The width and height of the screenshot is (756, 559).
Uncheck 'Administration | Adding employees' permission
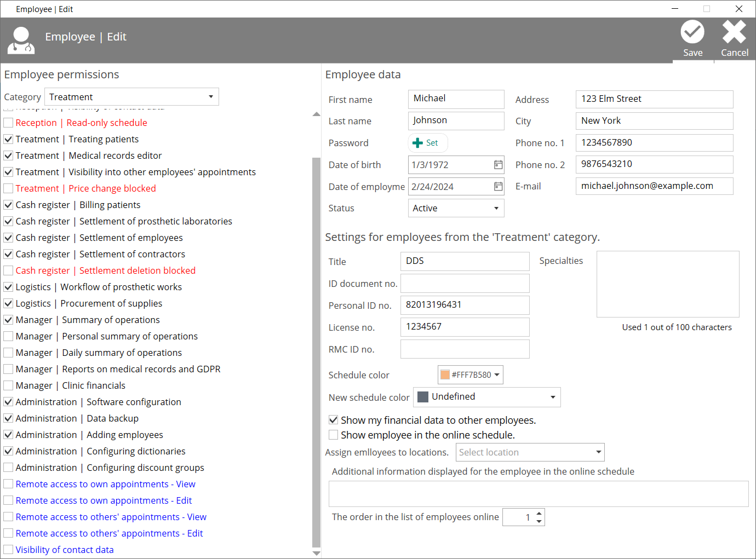coord(8,435)
